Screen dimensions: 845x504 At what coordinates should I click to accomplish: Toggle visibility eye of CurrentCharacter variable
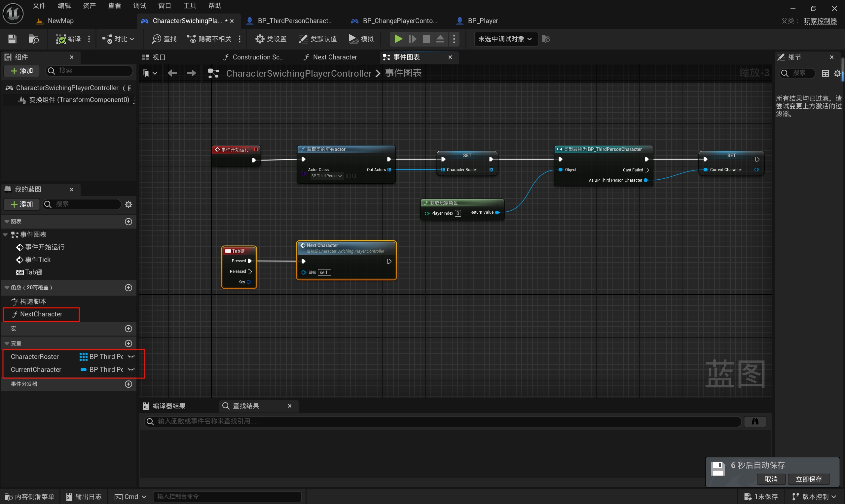point(131,370)
